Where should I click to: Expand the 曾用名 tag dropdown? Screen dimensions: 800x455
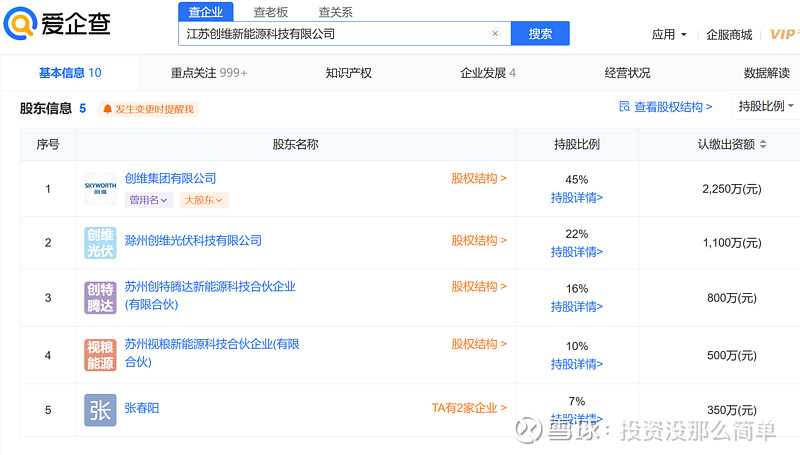149,200
